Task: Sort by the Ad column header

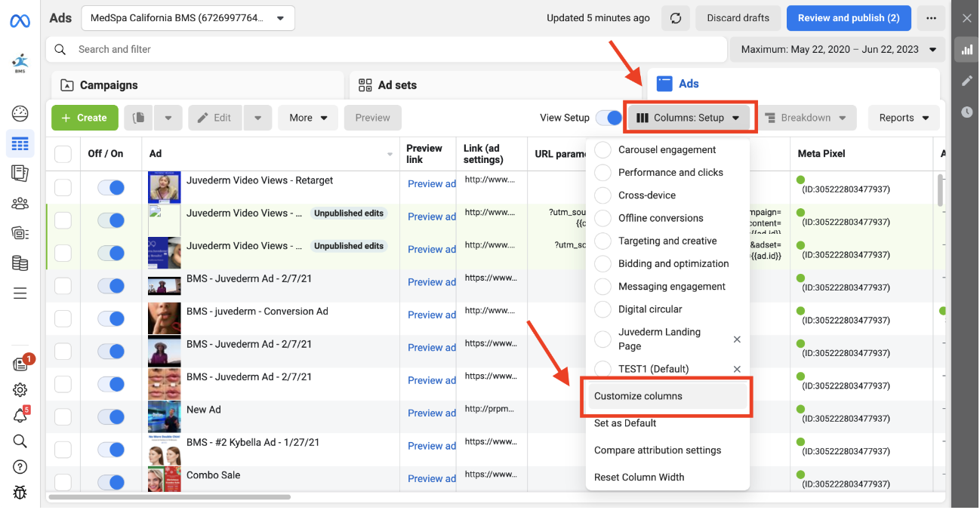Action: 271,154
